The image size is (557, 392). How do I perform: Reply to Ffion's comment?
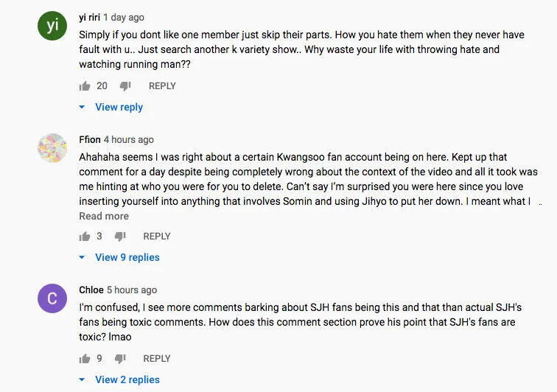(157, 237)
